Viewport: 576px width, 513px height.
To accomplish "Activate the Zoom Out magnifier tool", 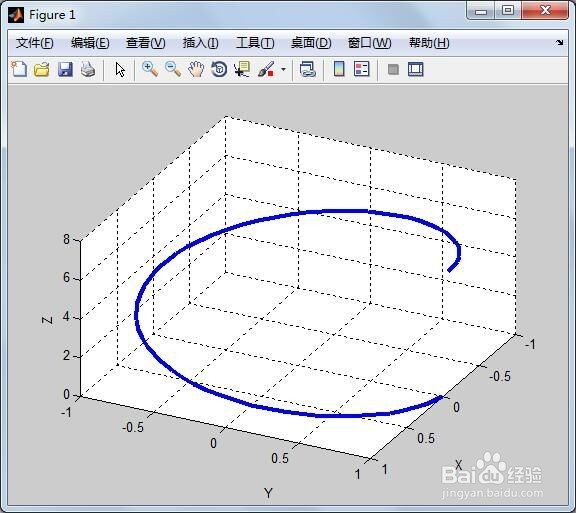I will pyautogui.click(x=173, y=69).
